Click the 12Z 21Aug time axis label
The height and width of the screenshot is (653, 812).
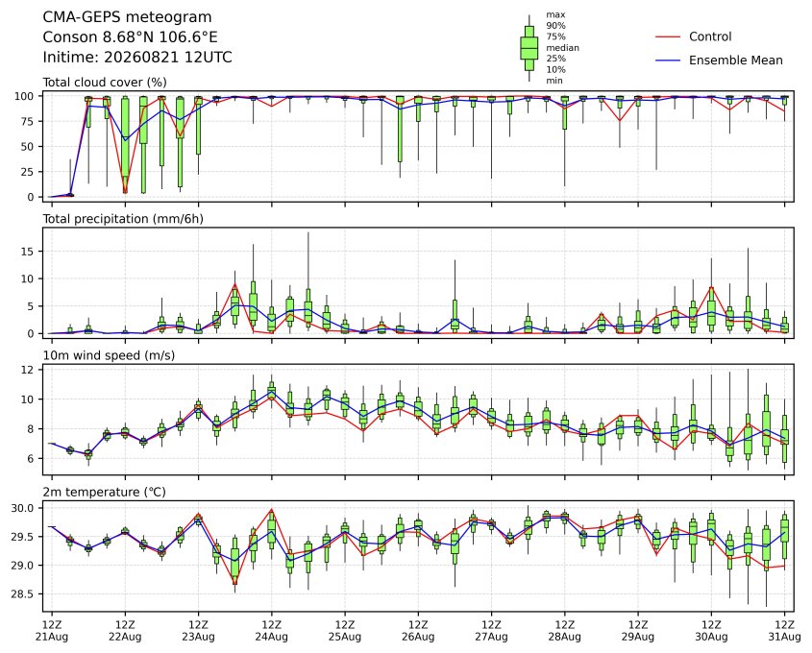(x=52, y=631)
